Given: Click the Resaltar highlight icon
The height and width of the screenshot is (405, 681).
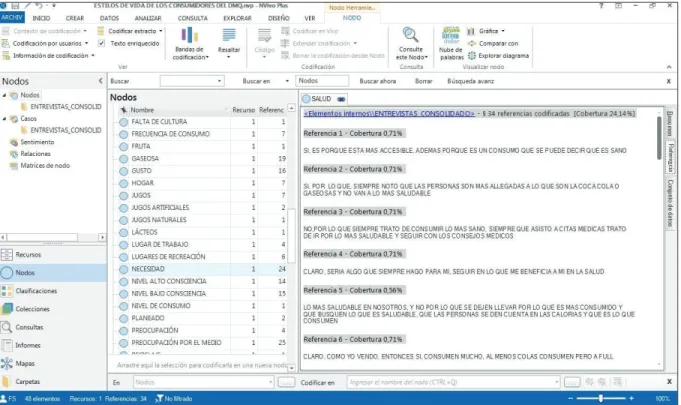Looking at the screenshot, I should coord(229,36).
